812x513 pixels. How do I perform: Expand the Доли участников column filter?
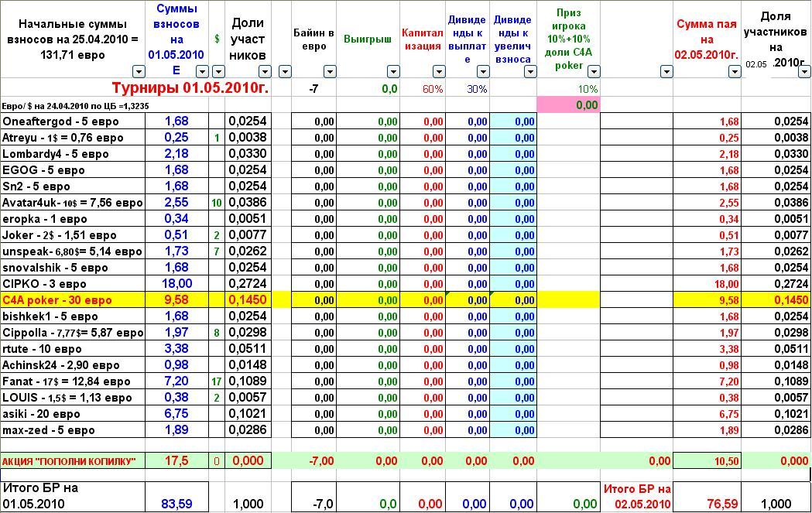click(x=265, y=72)
